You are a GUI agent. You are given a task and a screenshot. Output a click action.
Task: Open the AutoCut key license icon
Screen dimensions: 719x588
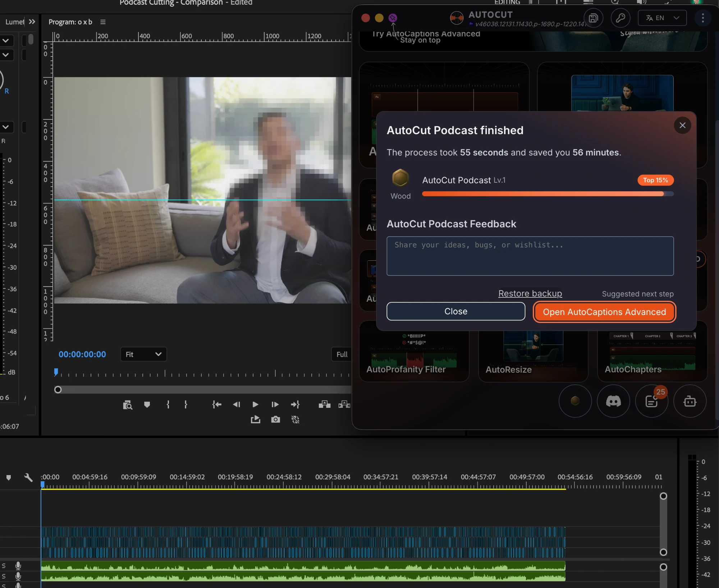pos(620,18)
